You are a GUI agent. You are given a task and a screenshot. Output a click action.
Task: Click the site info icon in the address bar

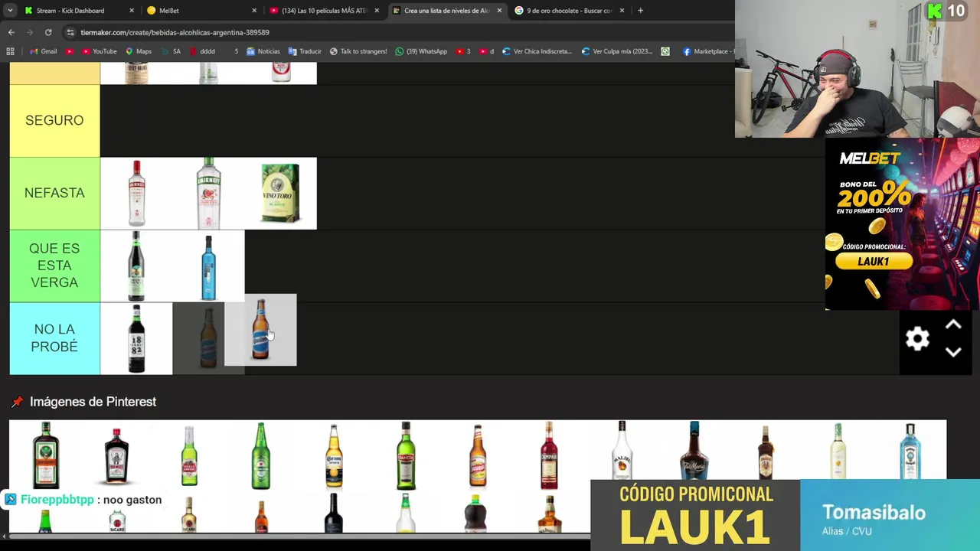click(x=70, y=32)
